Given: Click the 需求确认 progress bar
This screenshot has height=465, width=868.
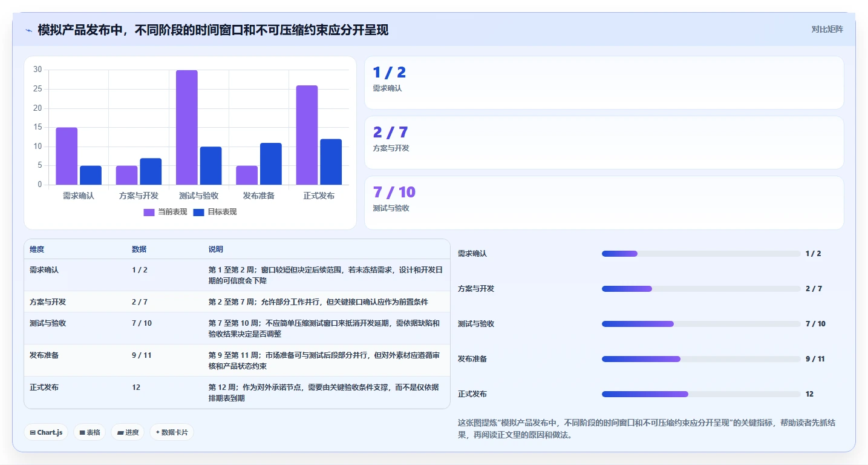Looking at the screenshot, I should 701,254.
